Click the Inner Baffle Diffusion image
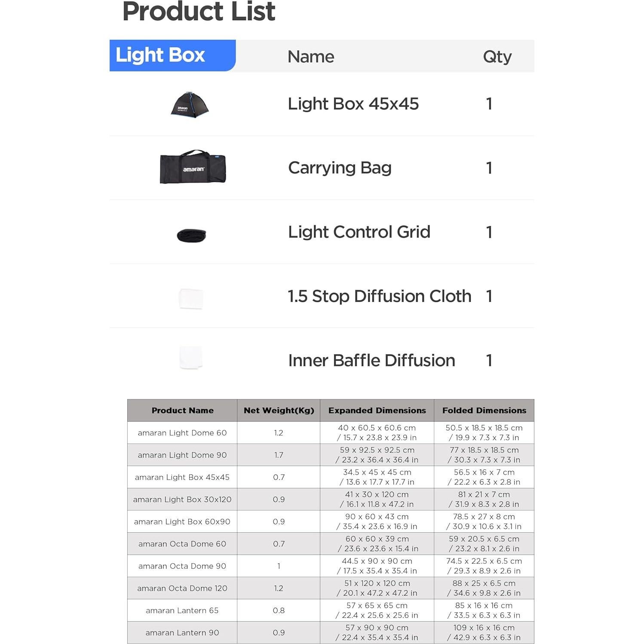Screen dimensions: 644x644 pos(191,357)
